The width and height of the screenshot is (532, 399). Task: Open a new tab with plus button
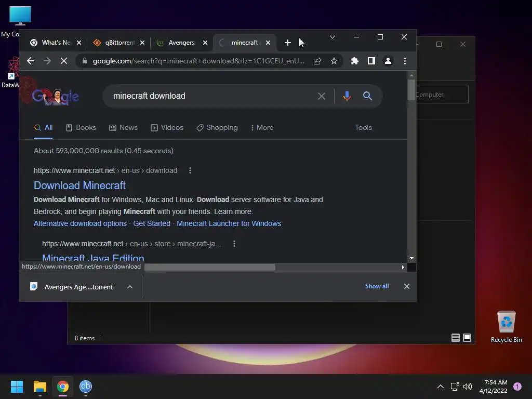pos(288,43)
